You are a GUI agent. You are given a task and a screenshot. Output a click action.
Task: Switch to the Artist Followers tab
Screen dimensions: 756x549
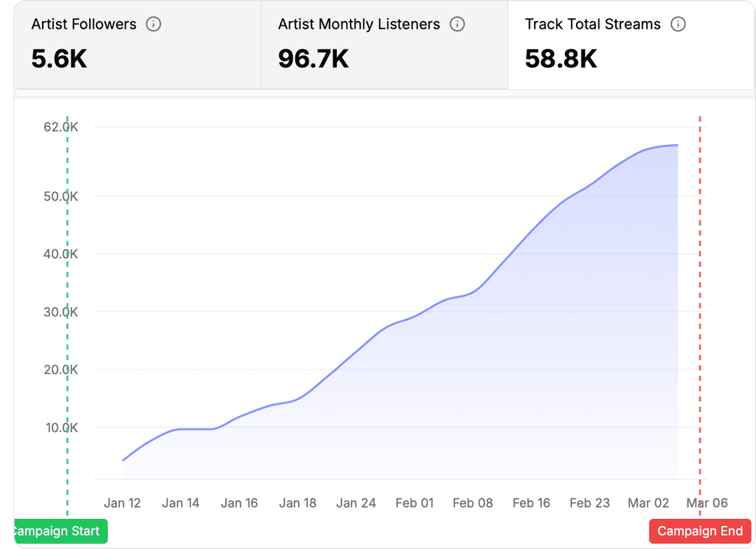coord(137,45)
